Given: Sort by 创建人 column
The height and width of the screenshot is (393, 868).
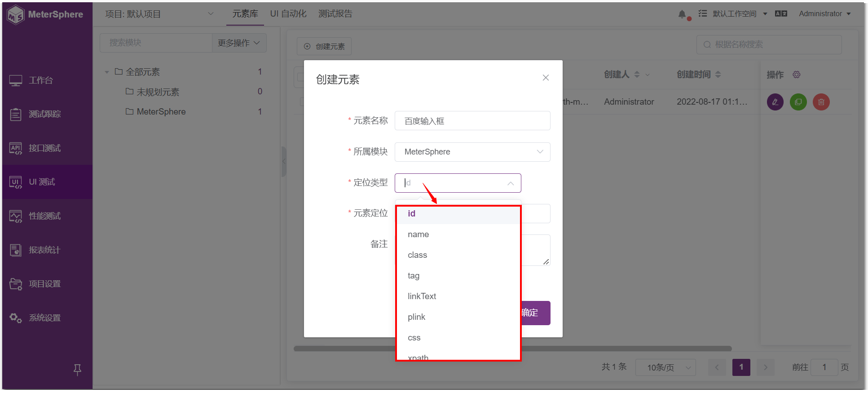Looking at the screenshot, I should (x=637, y=75).
